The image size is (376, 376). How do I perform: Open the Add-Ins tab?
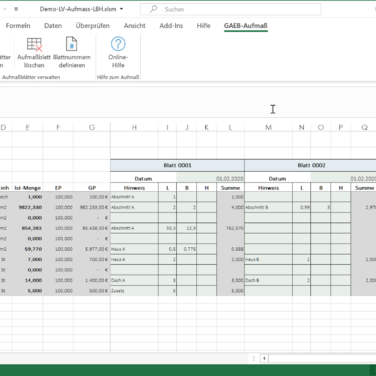click(x=171, y=26)
